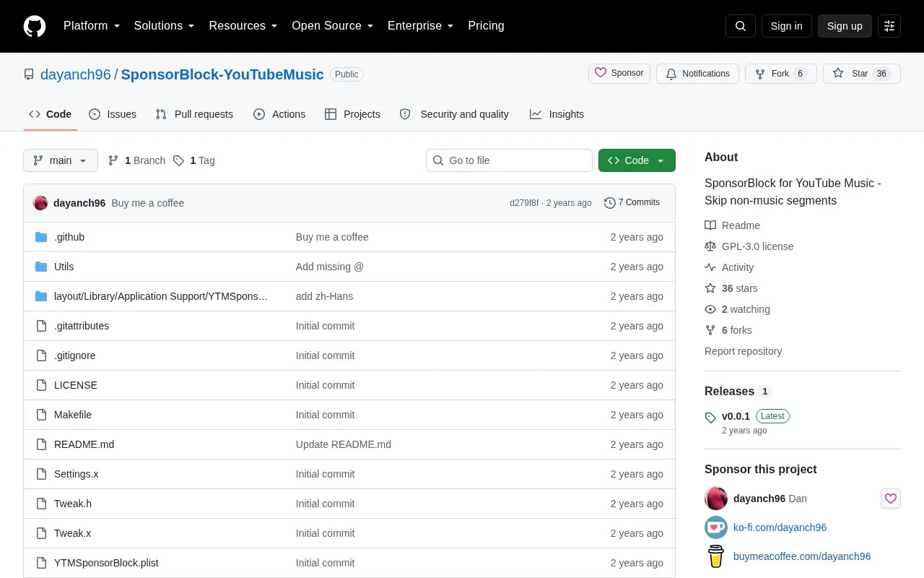Open the GitHub logo homepage
Viewport: 924px width, 578px height.
tap(35, 26)
